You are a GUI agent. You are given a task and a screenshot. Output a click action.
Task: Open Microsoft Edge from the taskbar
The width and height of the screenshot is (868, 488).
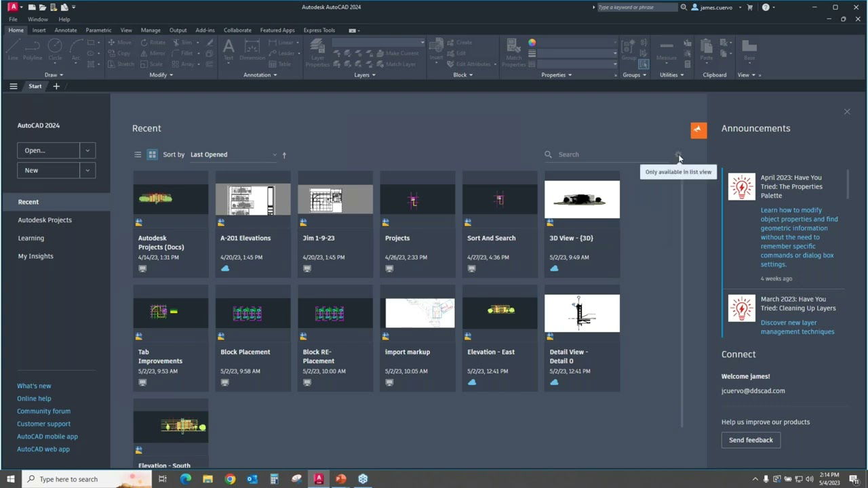(x=186, y=479)
